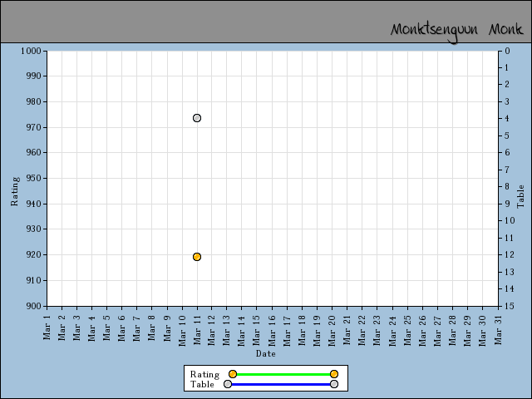Click the "Monktsenguun Monk" title text

click(456, 32)
